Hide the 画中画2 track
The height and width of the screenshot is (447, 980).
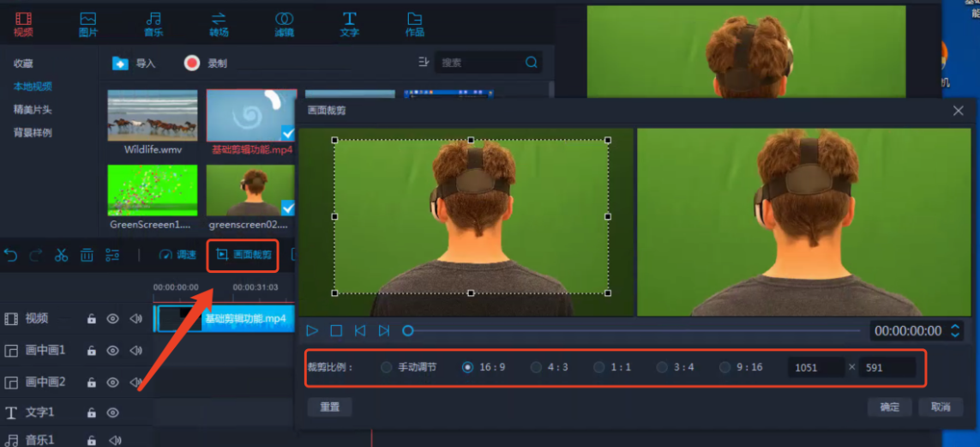[x=112, y=382]
